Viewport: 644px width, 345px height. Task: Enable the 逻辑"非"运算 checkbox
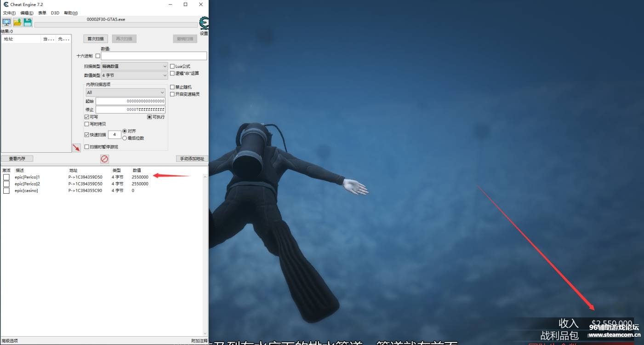click(x=172, y=73)
